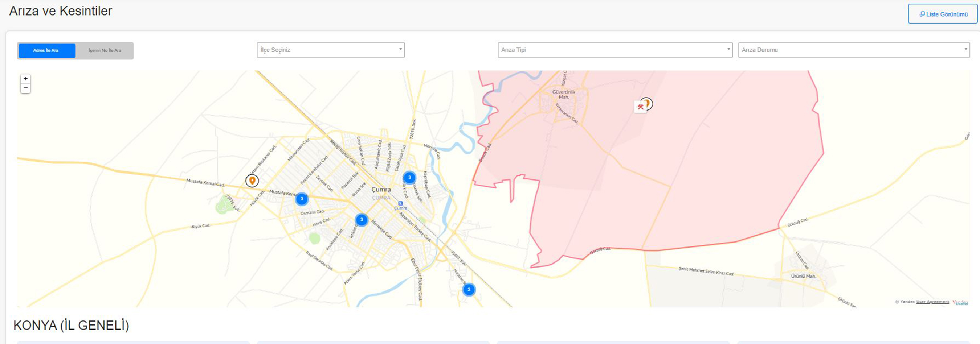Open the 3-cluster marker near Köprübaşı Cad.
Viewport: 980px width, 344px height.
[x=409, y=178]
